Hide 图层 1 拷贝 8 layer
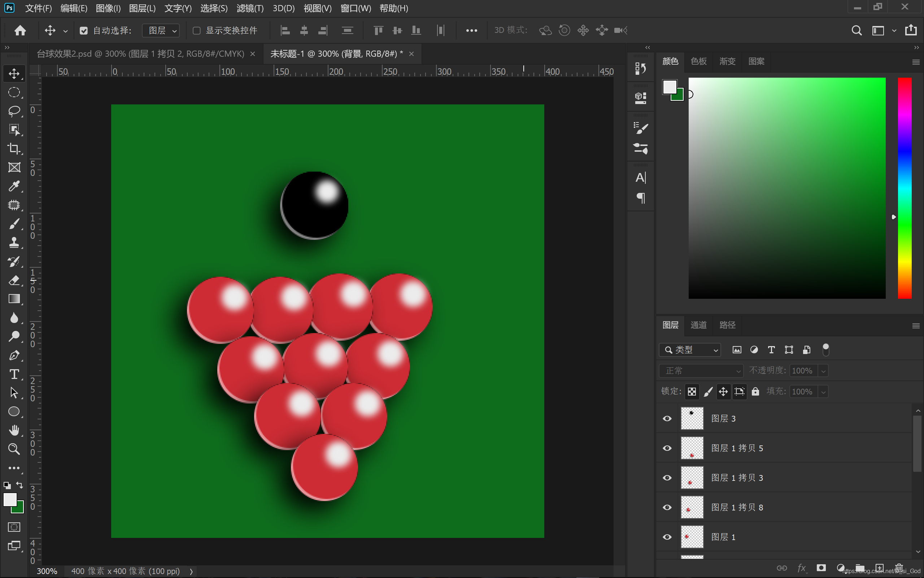924x578 pixels. [667, 507]
